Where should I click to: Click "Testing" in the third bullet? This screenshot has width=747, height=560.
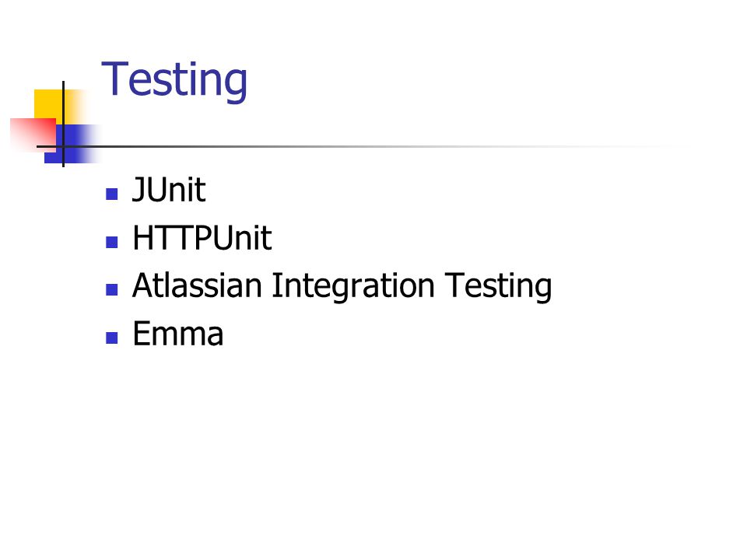498,287
